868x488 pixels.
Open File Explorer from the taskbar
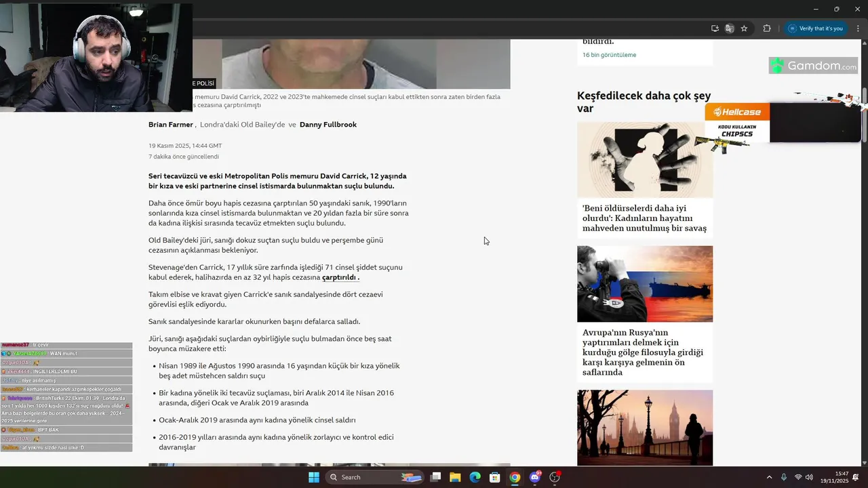455,477
